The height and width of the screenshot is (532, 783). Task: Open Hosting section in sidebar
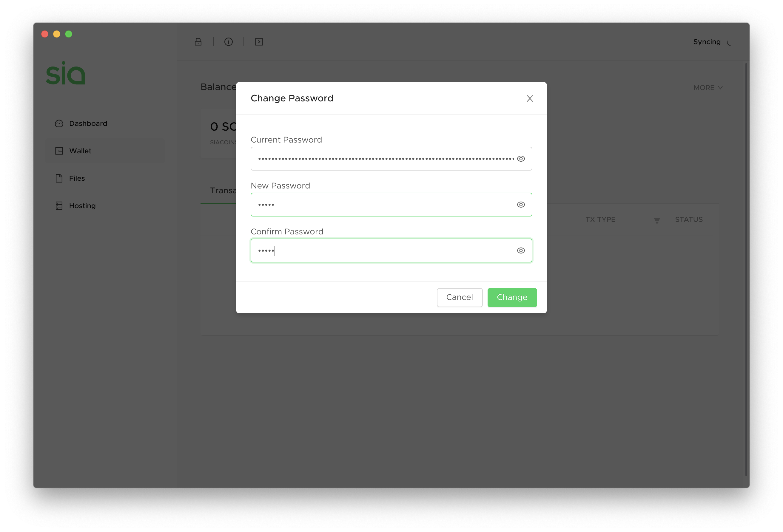(x=105, y=206)
